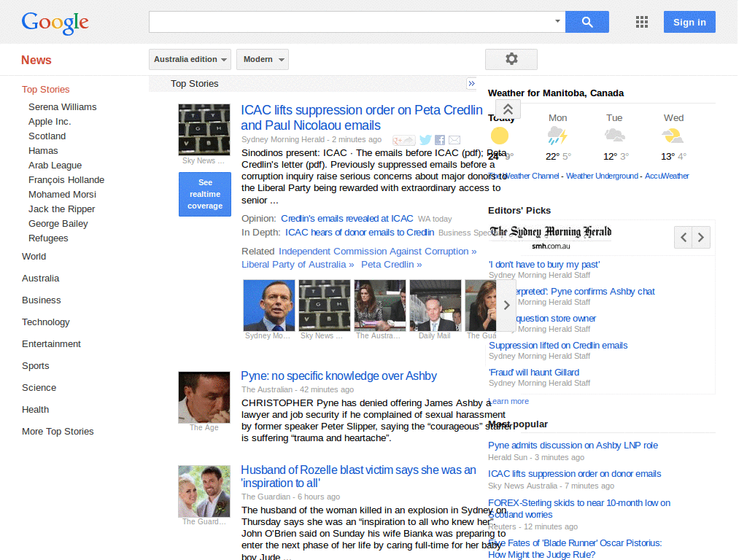Click the Google logo
The width and height of the screenshot is (747, 560).
[55, 23]
